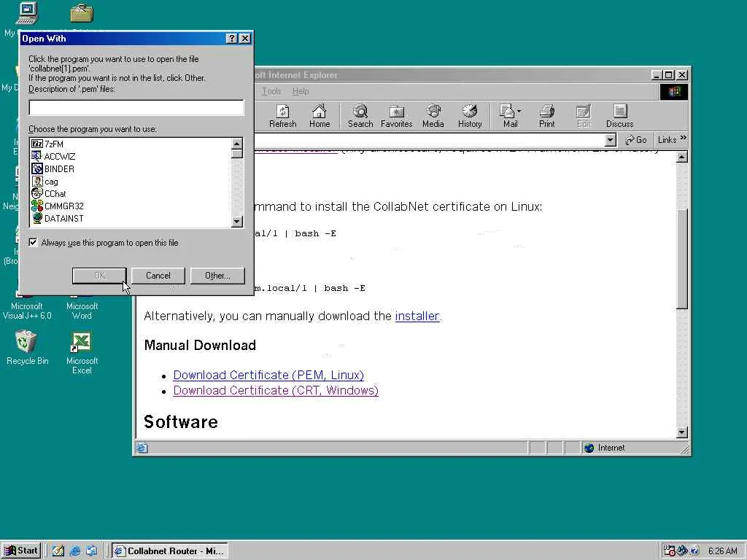Click the Discuss toolbar icon

coord(620,116)
